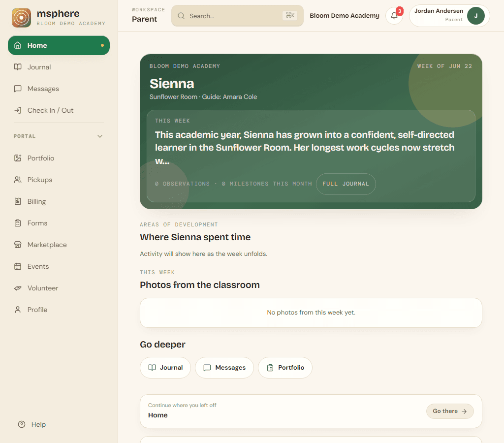Viewport: 504px width, 443px height.
Task: Open Jordan Andersen account menu
Action: click(x=449, y=16)
